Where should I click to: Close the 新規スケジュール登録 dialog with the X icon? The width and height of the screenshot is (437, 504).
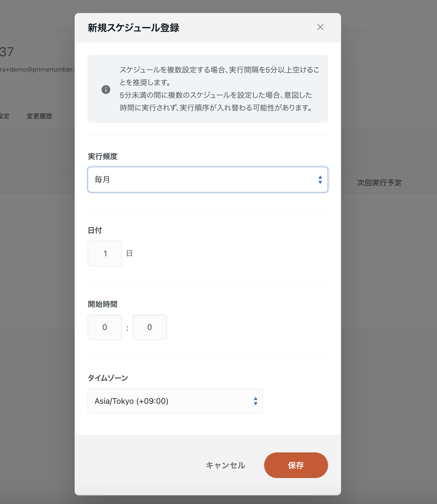coord(320,27)
